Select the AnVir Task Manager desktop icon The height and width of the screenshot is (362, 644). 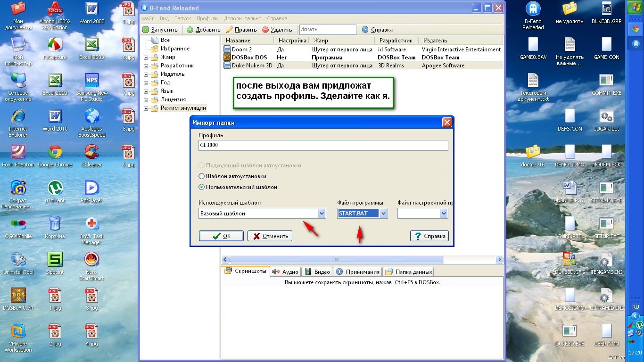91,230
